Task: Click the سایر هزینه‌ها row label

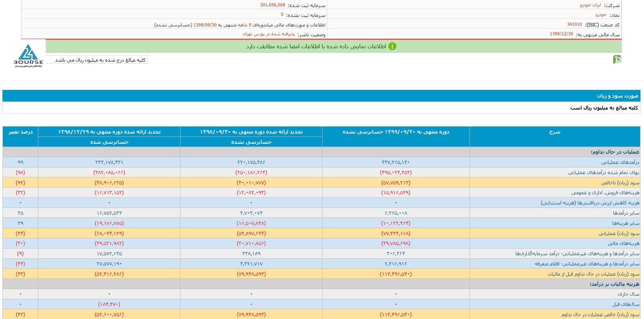Action: click(626, 223)
